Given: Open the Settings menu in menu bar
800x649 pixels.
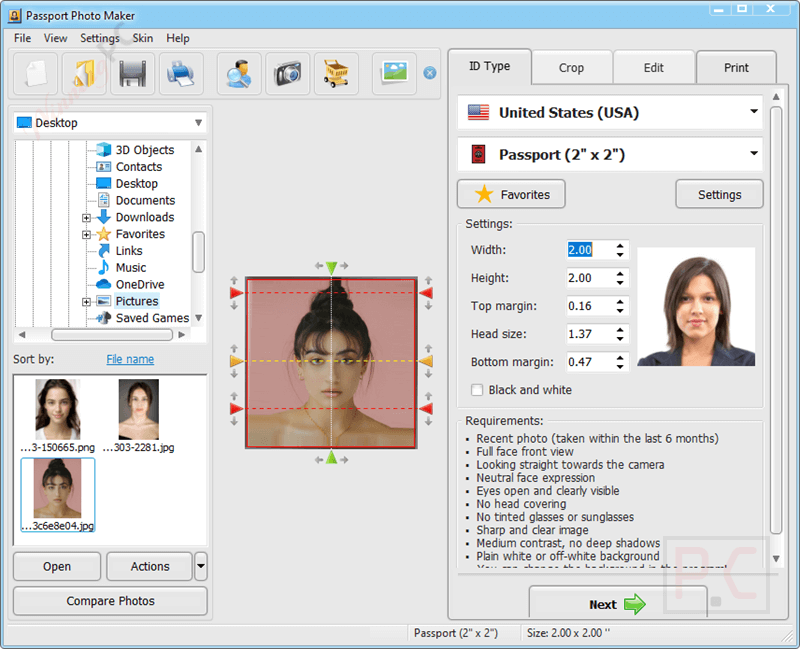Looking at the screenshot, I should coord(99,38).
